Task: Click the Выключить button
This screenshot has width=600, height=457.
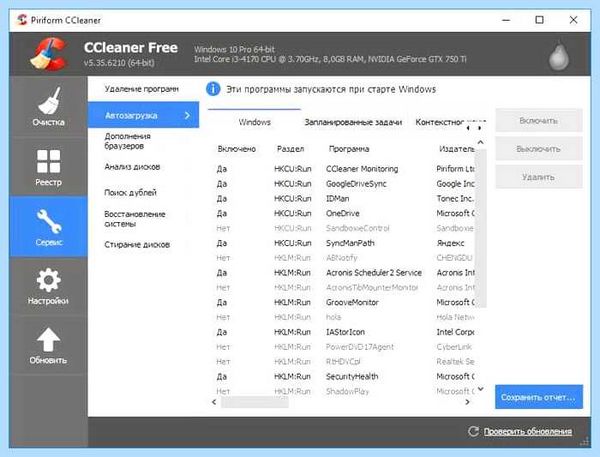Action: tap(539, 149)
